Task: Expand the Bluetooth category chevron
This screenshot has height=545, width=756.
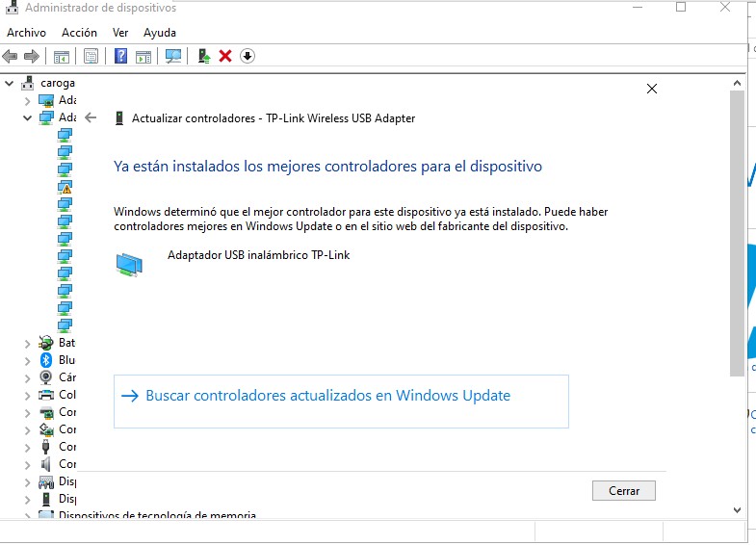Action: point(26,360)
